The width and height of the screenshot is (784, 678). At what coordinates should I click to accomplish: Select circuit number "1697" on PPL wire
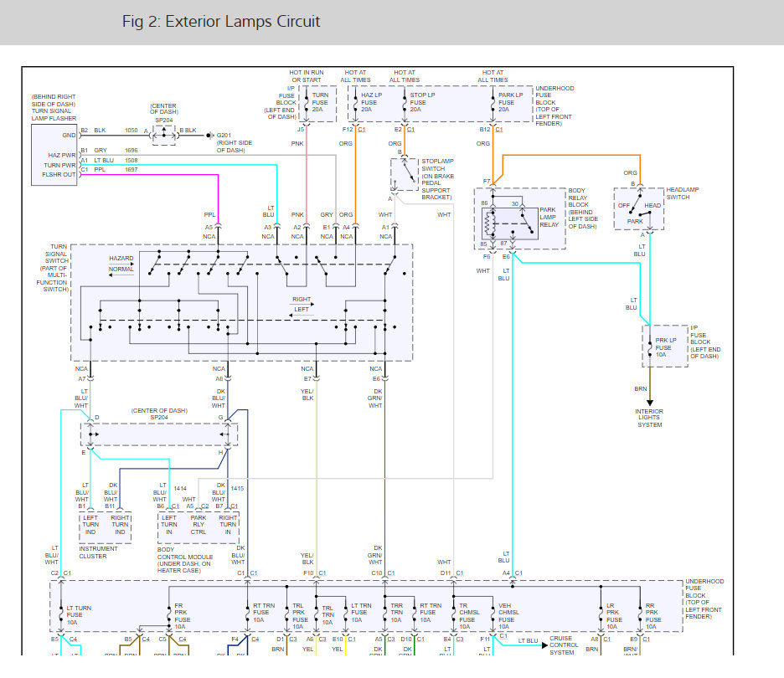(131, 170)
